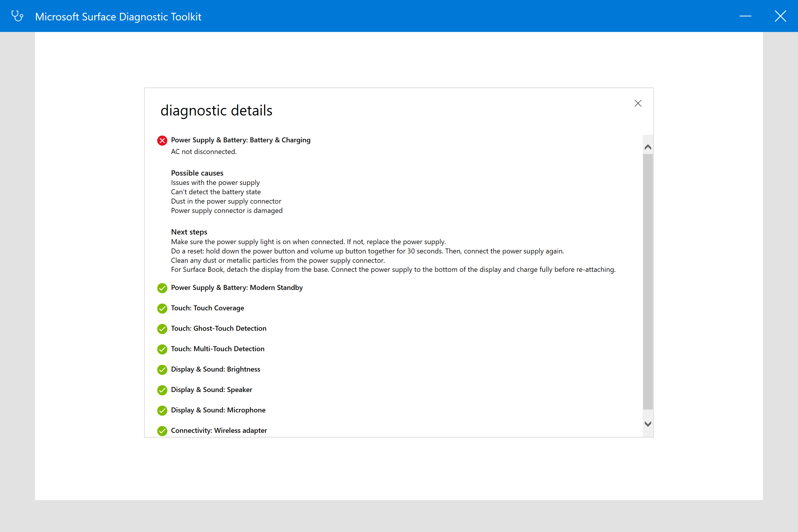This screenshot has width=798, height=532.
Task: Click the stethoscope app icon in title bar
Action: [17, 16]
